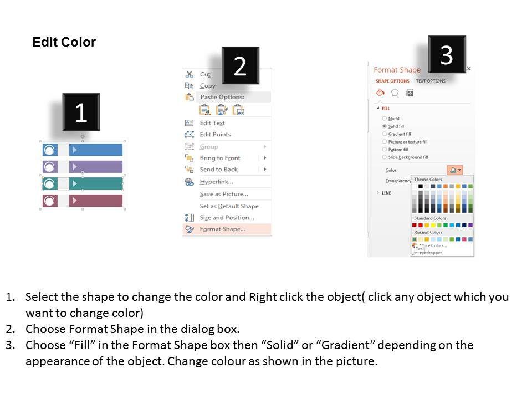Choose Format Shape... from context menu

tap(222, 229)
